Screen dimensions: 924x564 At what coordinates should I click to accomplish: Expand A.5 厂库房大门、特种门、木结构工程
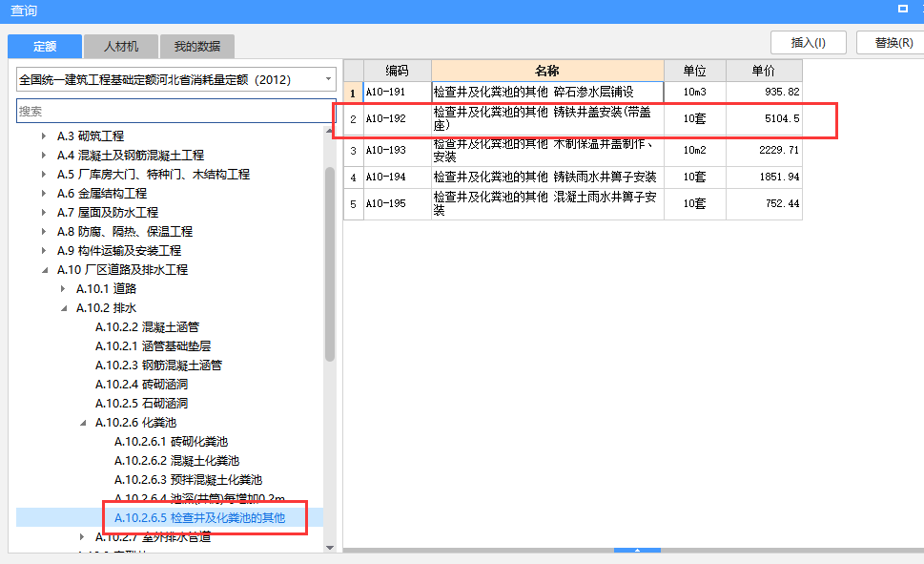[x=44, y=175]
